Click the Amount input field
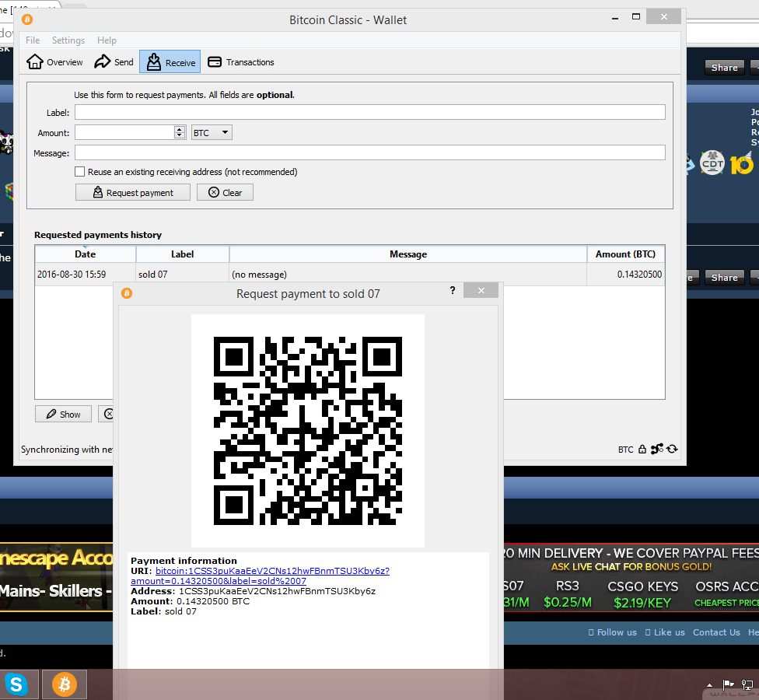Viewport: 759px width, 700px height. [124, 133]
